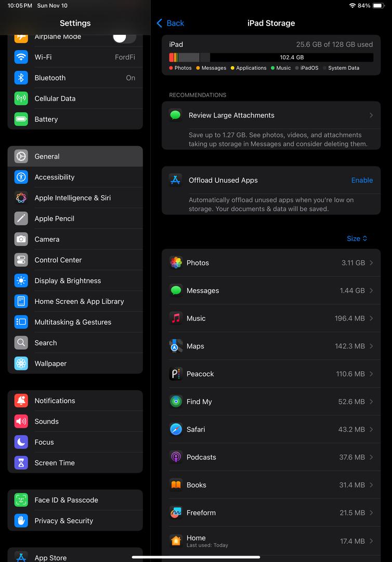Tap the chevron on the Podcasts row
This screenshot has width=392, height=562.
(371, 457)
